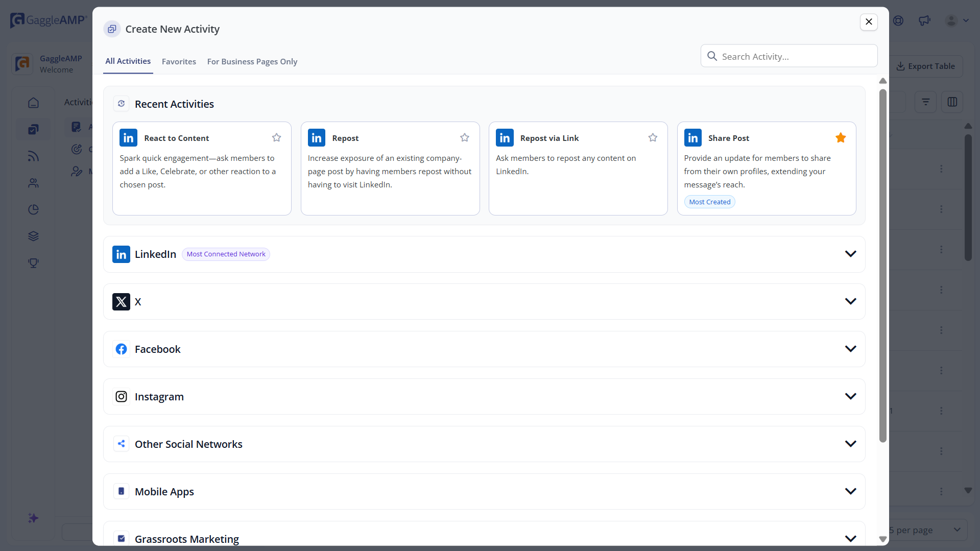Click the Recent Activities history icon
Image resolution: width=980 pixels, height=551 pixels.
(x=121, y=104)
